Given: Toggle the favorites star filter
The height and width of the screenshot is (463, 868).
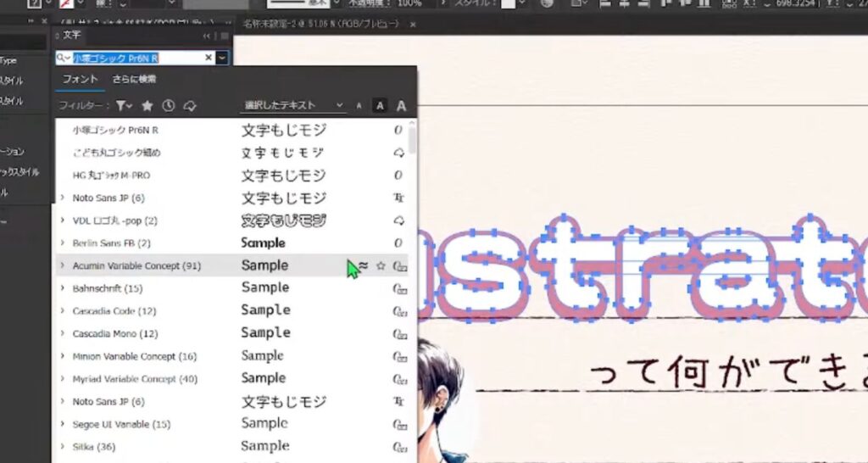Looking at the screenshot, I should click(147, 105).
